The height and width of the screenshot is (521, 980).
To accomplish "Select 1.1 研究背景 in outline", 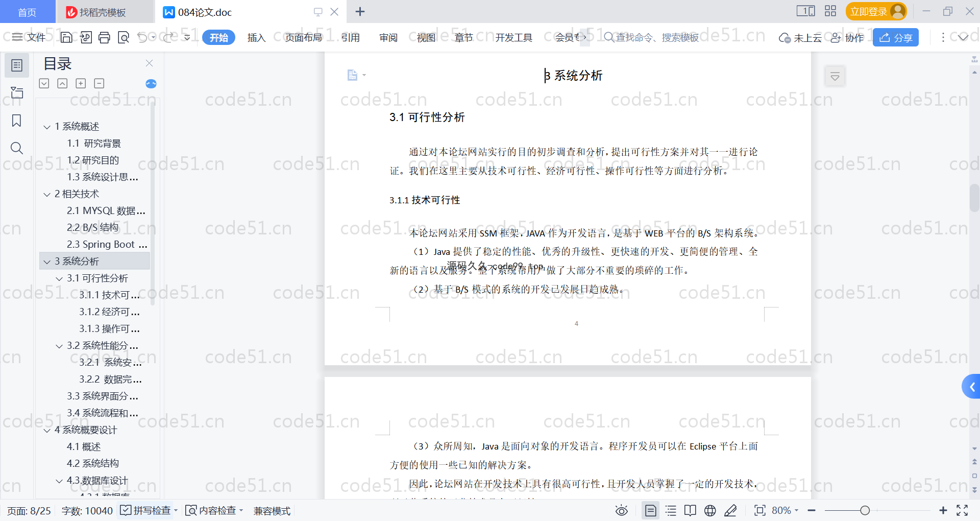I will (94, 144).
